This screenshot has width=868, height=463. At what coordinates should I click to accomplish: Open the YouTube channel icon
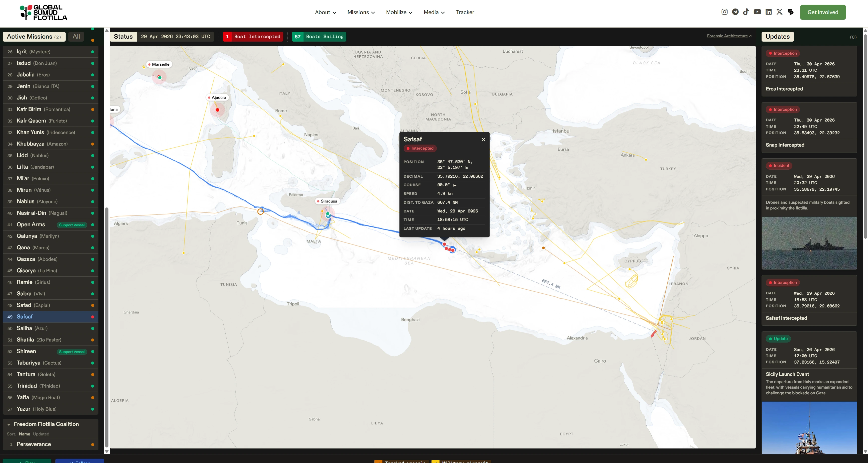757,12
